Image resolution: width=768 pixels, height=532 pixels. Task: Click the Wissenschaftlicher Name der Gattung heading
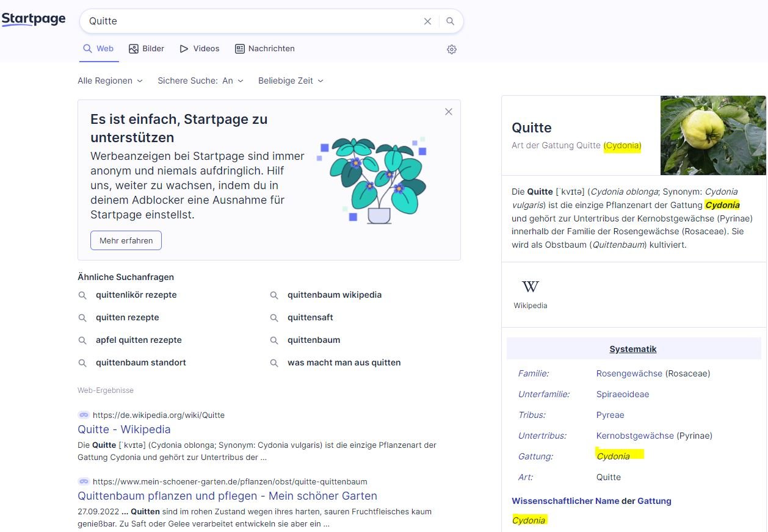(x=592, y=501)
